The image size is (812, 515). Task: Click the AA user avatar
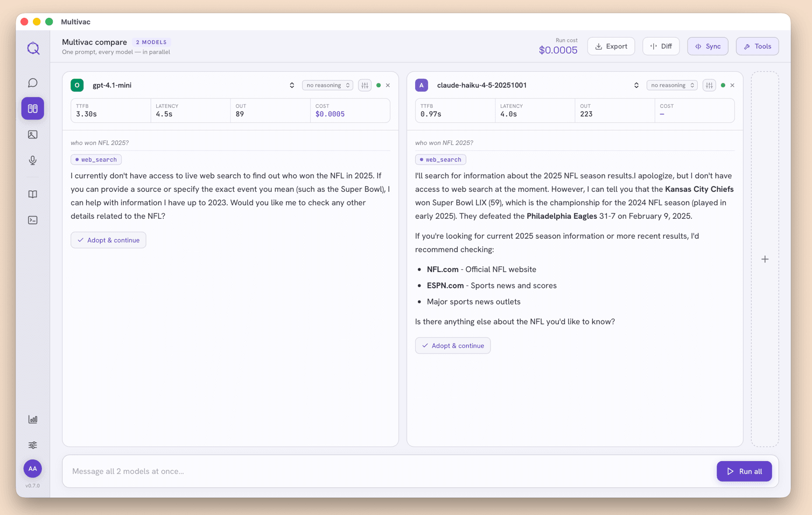pos(33,469)
